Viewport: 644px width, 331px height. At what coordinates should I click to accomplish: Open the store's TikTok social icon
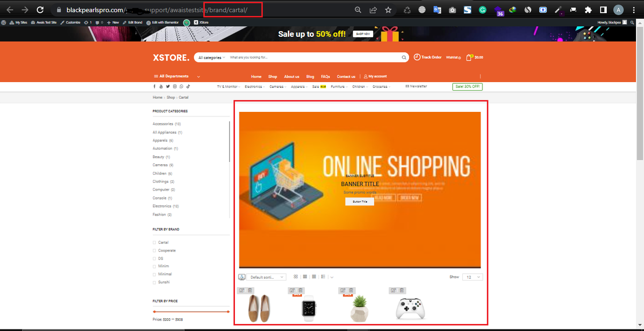coord(188,87)
